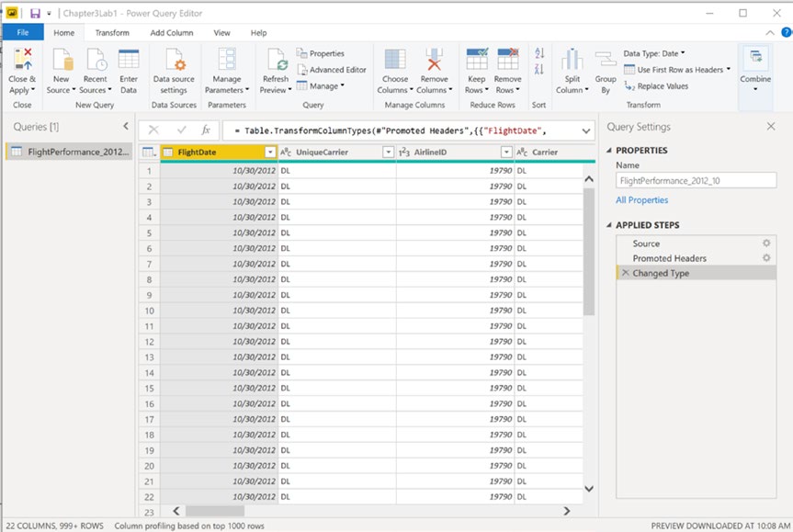Screen dimensions: 793x532
Task: Switch to the Transform tab
Action: click(x=112, y=33)
